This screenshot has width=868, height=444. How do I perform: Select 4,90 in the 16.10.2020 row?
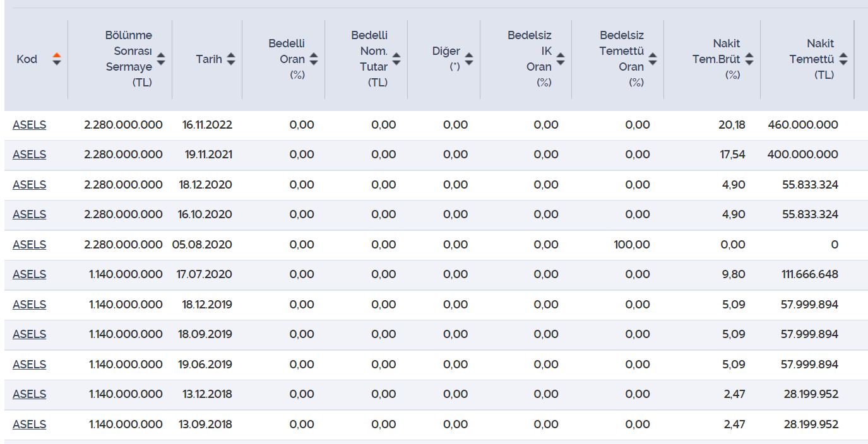pos(734,214)
